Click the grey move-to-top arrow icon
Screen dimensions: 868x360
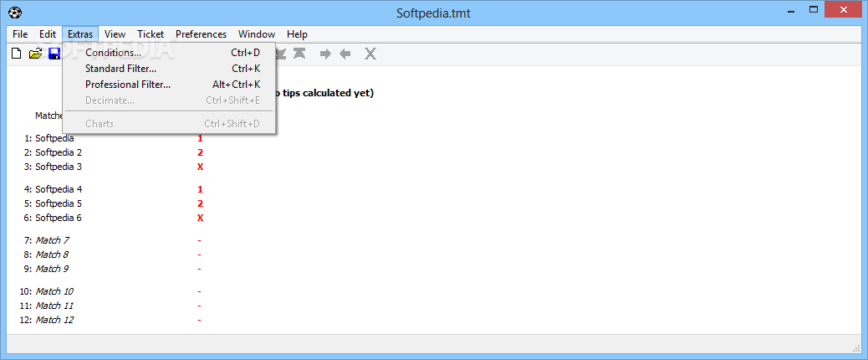point(299,54)
